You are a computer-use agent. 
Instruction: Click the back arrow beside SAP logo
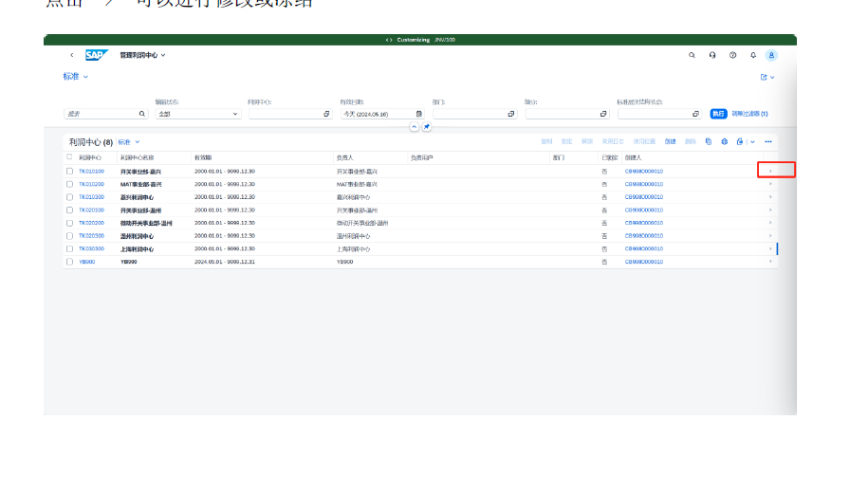pyautogui.click(x=71, y=55)
